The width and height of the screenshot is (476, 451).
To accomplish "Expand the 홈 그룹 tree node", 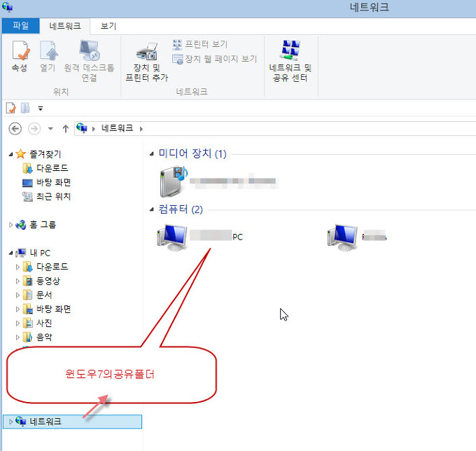I will click(x=10, y=225).
